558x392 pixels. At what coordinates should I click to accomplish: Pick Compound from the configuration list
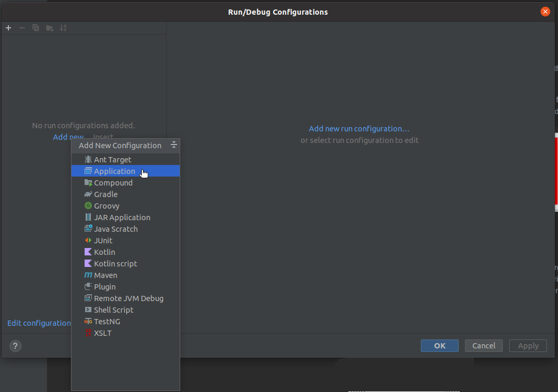(x=125, y=183)
